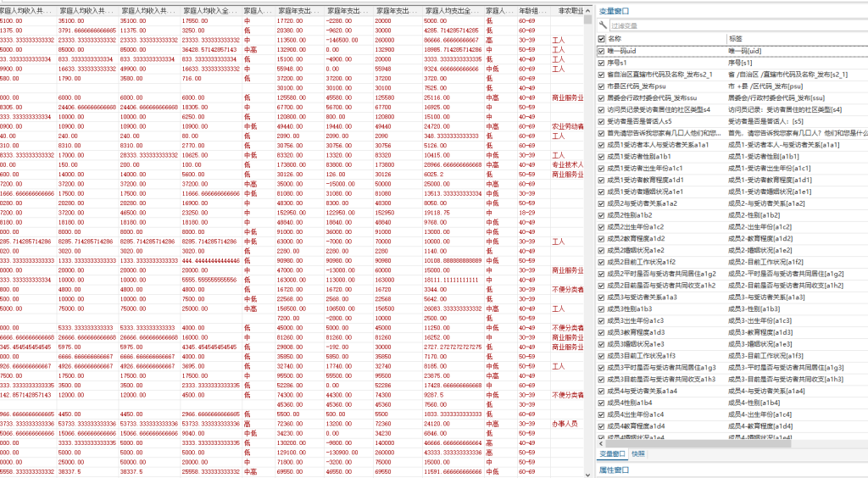Select the 农业劳动者 occupation cell

567,126
